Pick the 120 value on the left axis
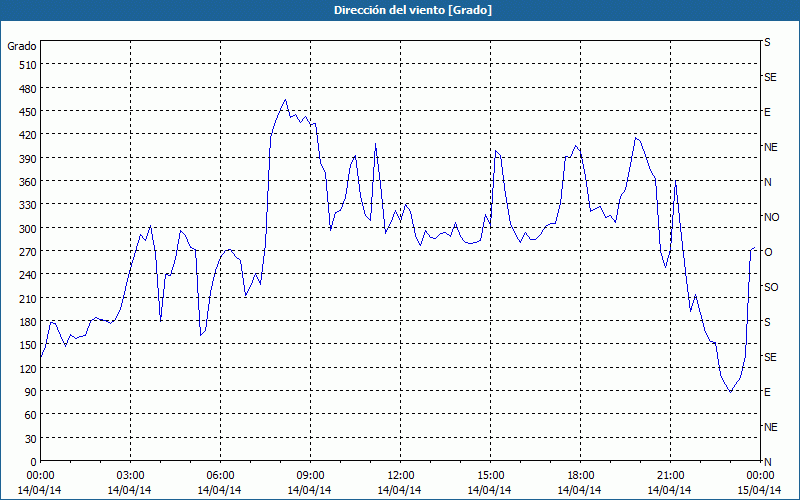The width and height of the screenshot is (800, 500). click(x=28, y=368)
